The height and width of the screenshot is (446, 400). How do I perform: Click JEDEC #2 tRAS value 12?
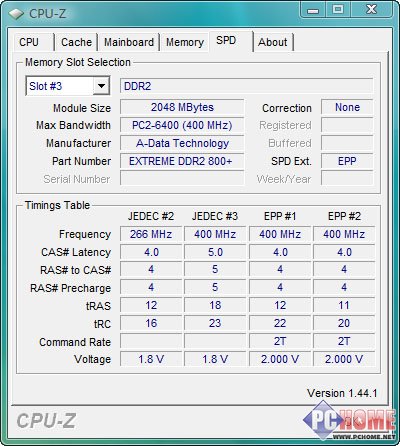tap(151, 305)
